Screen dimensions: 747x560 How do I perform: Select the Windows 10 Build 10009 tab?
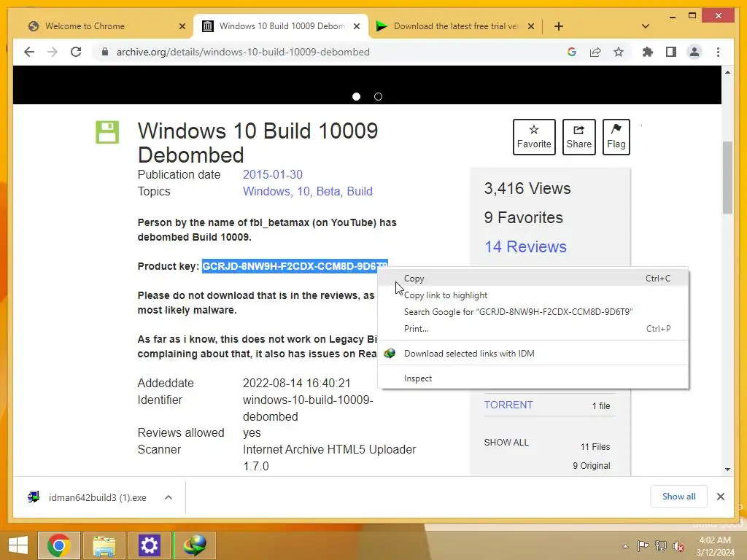click(x=282, y=26)
